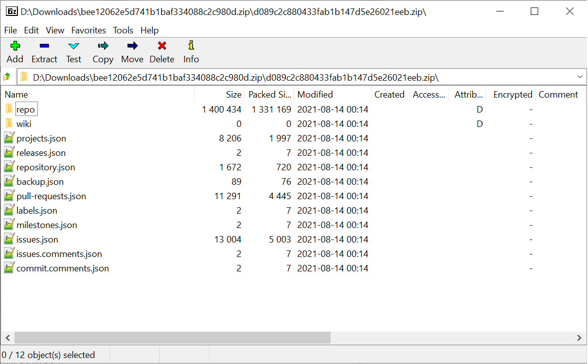Open the Favorites menu

pyautogui.click(x=89, y=30)
